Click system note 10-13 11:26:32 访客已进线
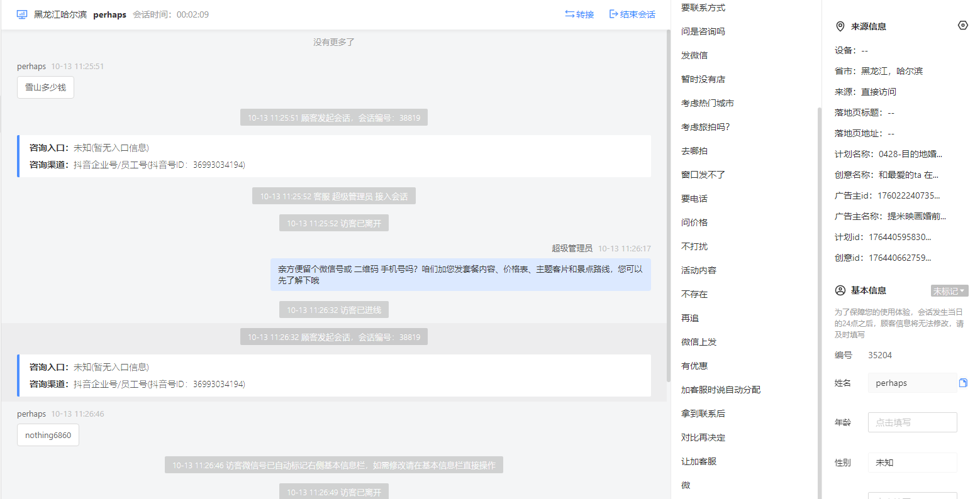This screenshot has height=499, width=980. 334,310
